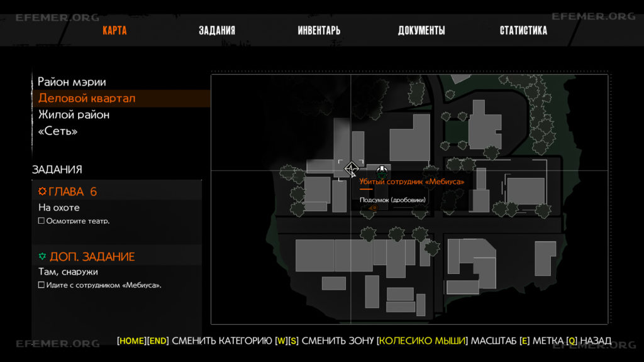Click the orange marker under Подсумок (дробовики)
The width and height of the screenshot is (644, 362).
pos(372,208)
